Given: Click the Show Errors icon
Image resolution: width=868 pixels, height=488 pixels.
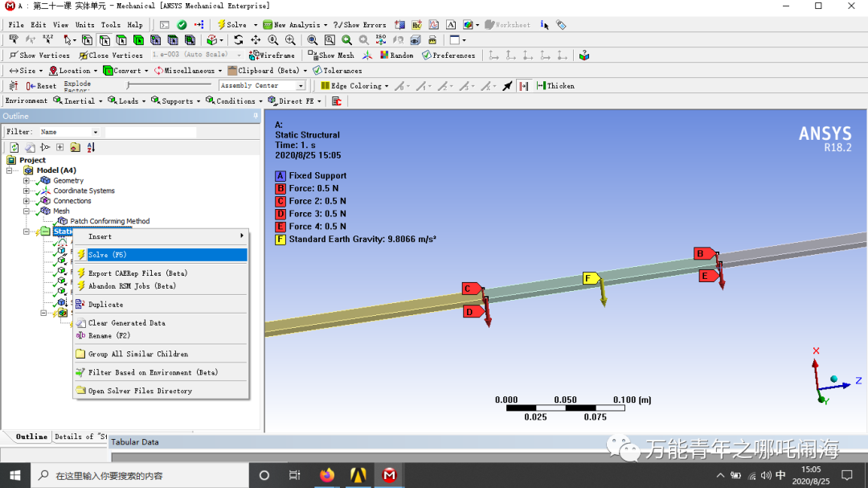Looking at the screenshot, I should pyautogui.click(x=359, y=25).
